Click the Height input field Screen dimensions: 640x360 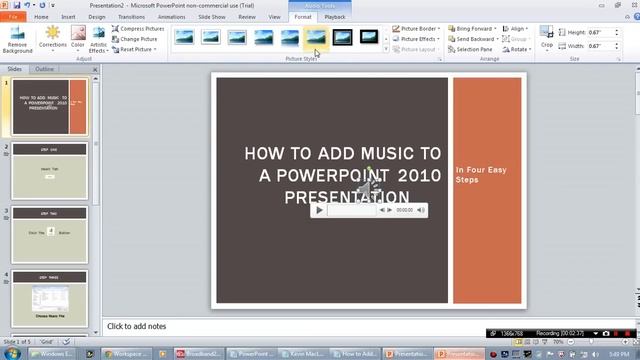tap(600, 32)
